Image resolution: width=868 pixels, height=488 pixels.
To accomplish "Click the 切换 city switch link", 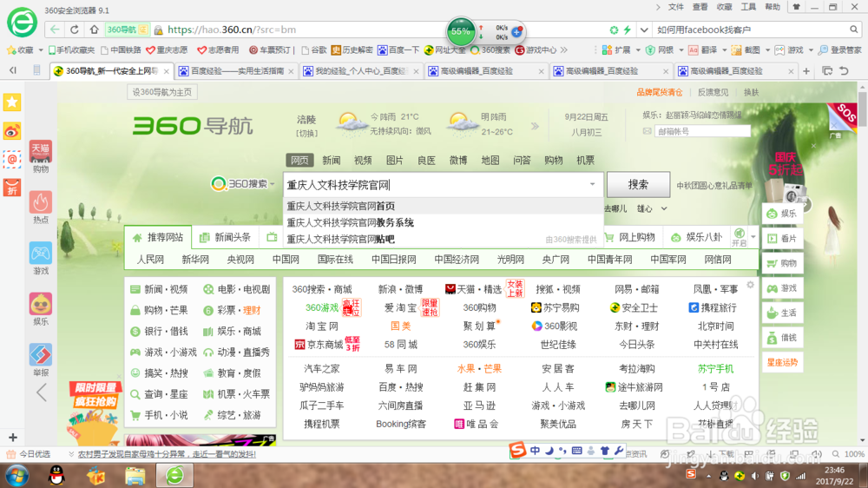I will click(x=306, y=133).
